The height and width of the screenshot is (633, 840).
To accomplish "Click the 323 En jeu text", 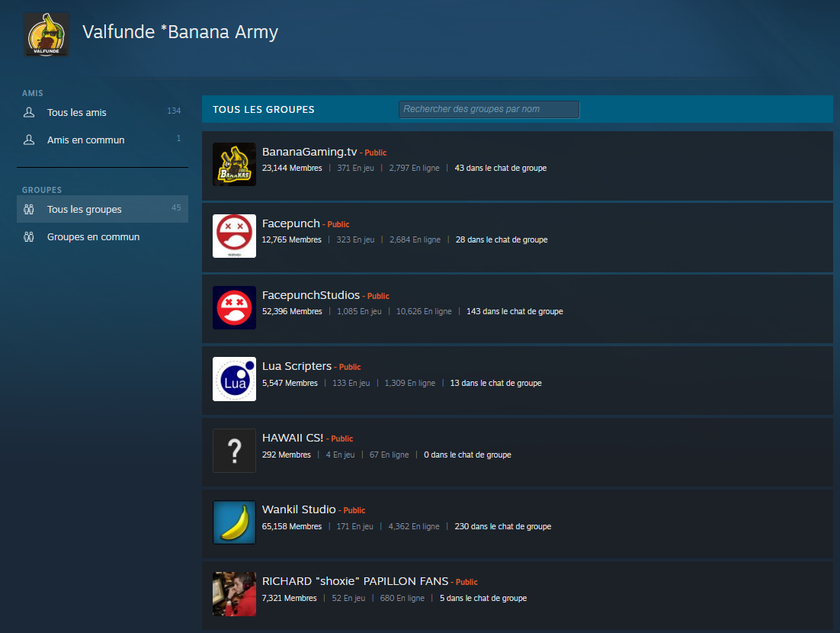I will click(x=355, y=239).
